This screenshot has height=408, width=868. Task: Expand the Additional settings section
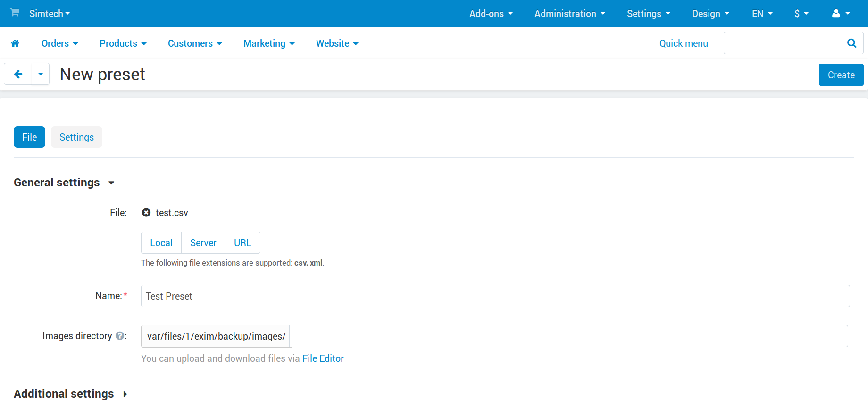(71, 394)
